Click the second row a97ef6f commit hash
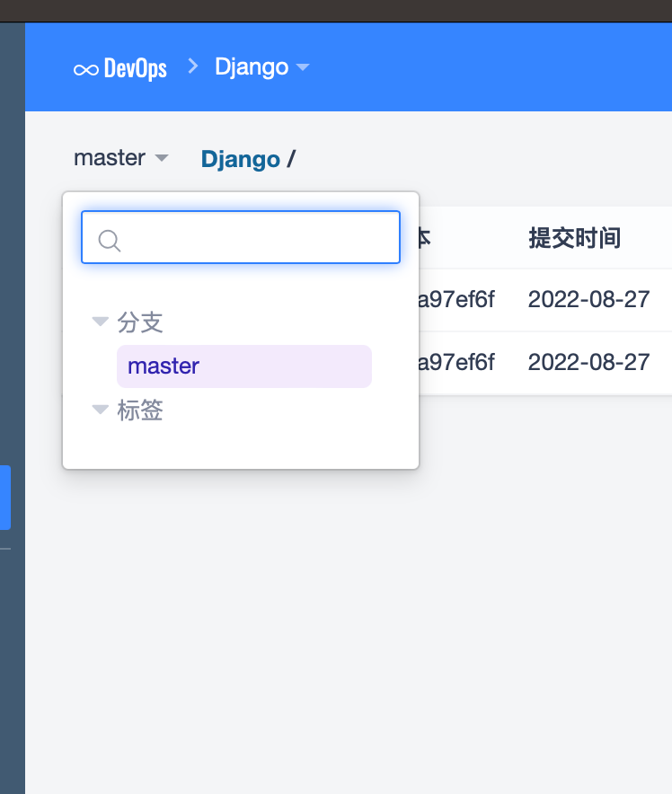Image resolution: width=672 pixels, height=794 pixels. tap(455, 362)
